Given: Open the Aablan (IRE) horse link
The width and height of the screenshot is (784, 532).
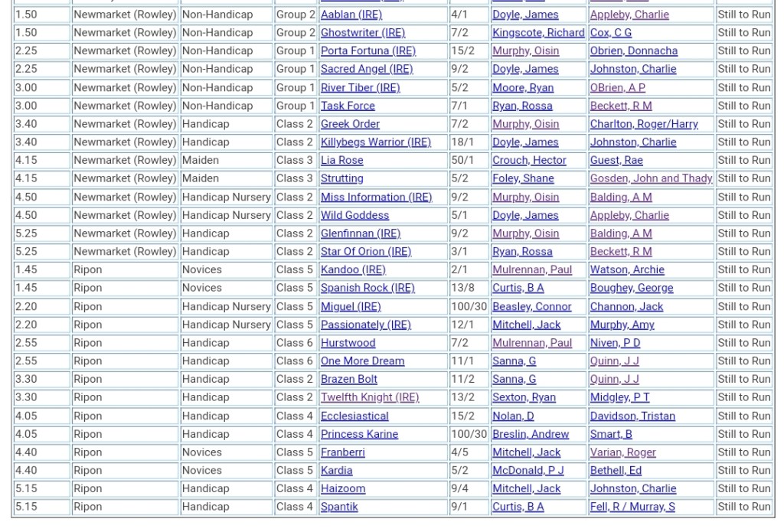Looking at the screenshot, I should click(351, 15).
